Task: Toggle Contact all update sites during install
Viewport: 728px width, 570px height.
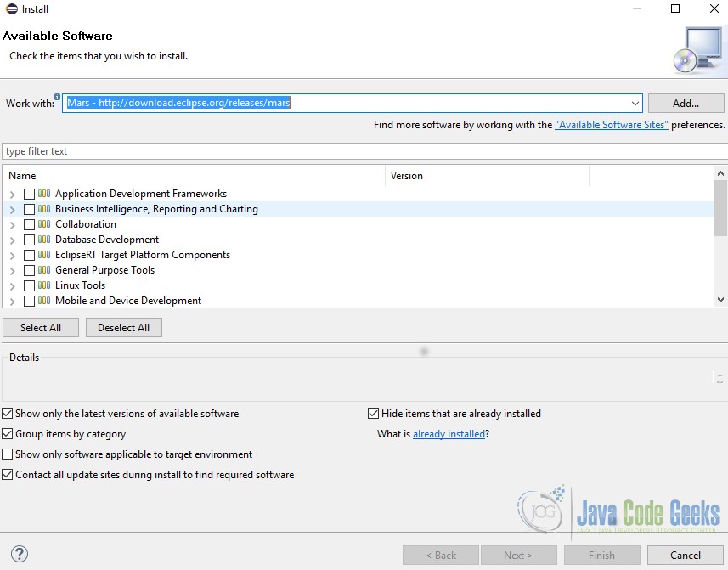Action: tap(8, 474)
